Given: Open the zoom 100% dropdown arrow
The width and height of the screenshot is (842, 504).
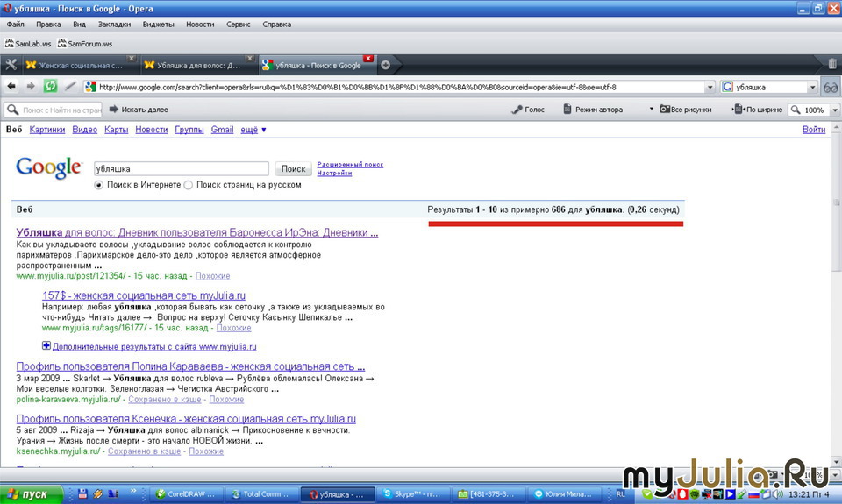Looking at the screenshot, I should tap(834, 110).
